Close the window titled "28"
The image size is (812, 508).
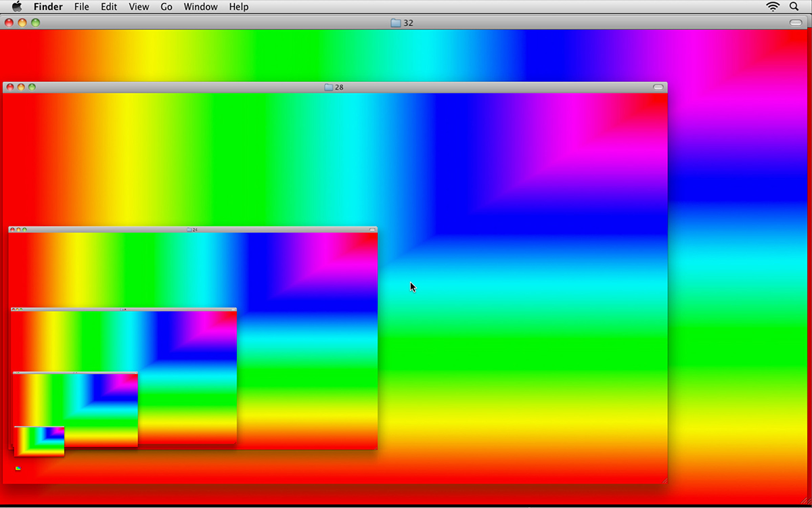coord(10,87)
